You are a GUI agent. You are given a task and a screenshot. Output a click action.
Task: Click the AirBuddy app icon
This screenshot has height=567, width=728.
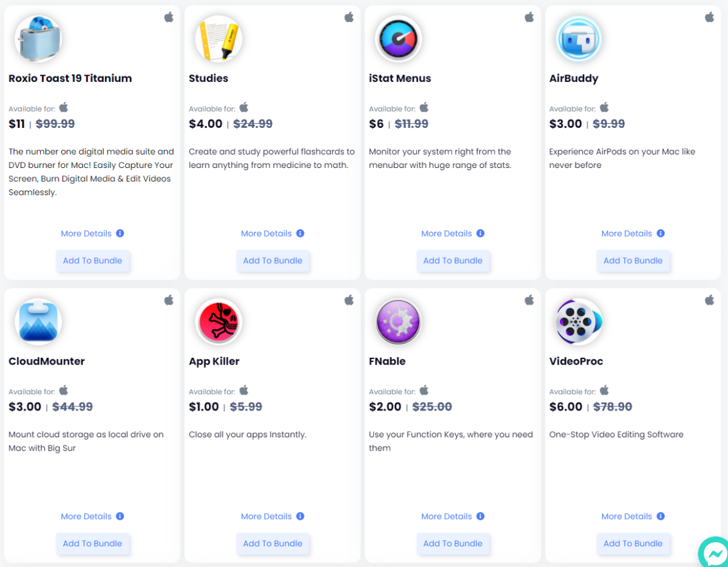(579, 39)
